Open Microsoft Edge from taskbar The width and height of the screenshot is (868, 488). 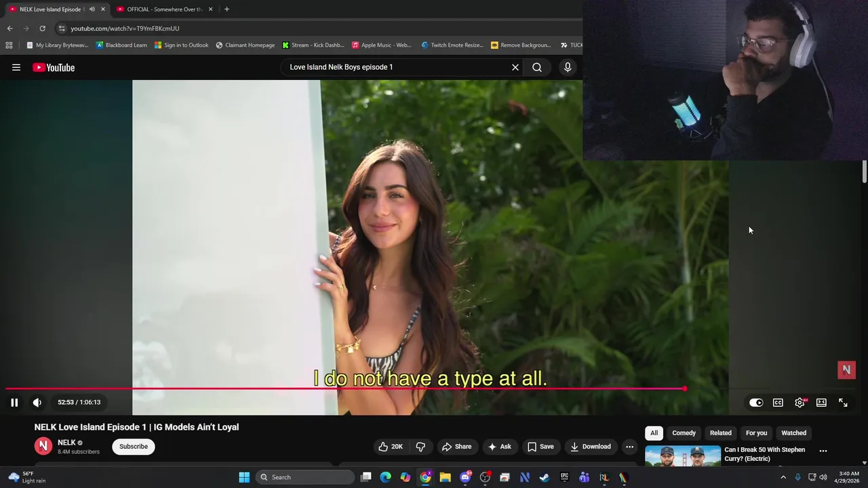click(385, 477)
